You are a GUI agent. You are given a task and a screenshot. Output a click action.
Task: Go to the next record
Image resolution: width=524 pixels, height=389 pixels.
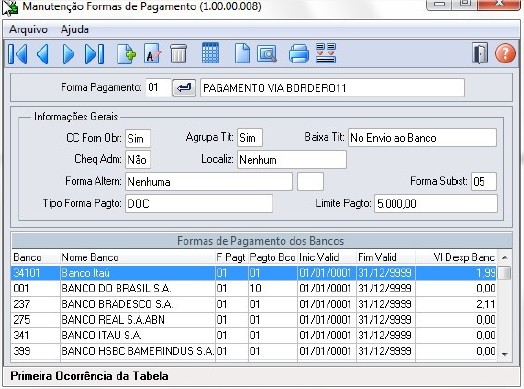click(68, 53)
